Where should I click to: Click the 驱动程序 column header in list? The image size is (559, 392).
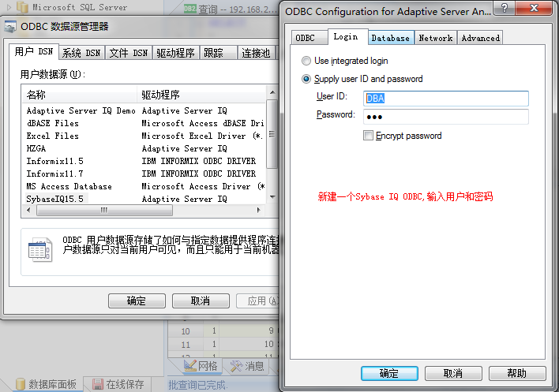click(201, 95)
